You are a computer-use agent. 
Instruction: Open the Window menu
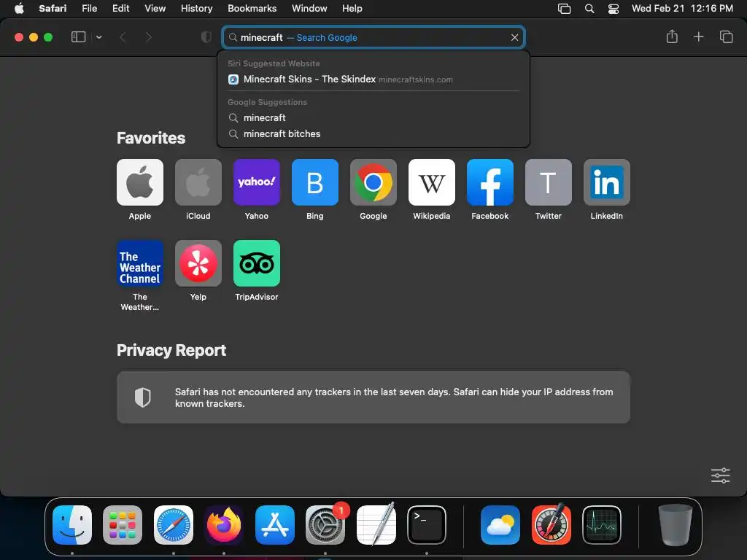click(309, 9)
